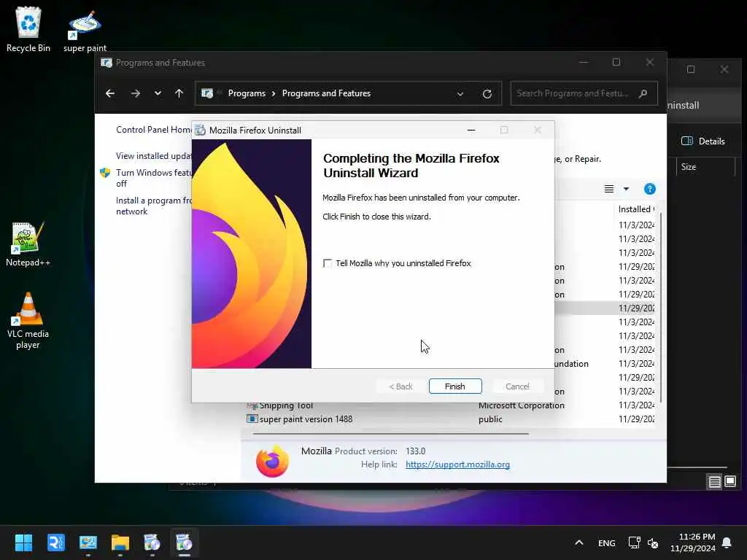Go up one level in Programs and Features
The width and height of the screenshot is (747, 560).
point(179,93)
